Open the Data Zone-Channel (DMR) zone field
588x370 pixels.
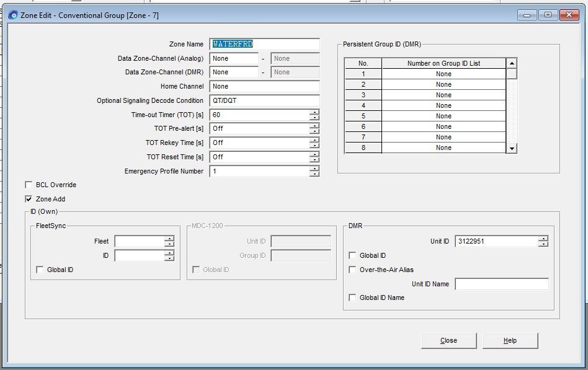tap(234, 73)
